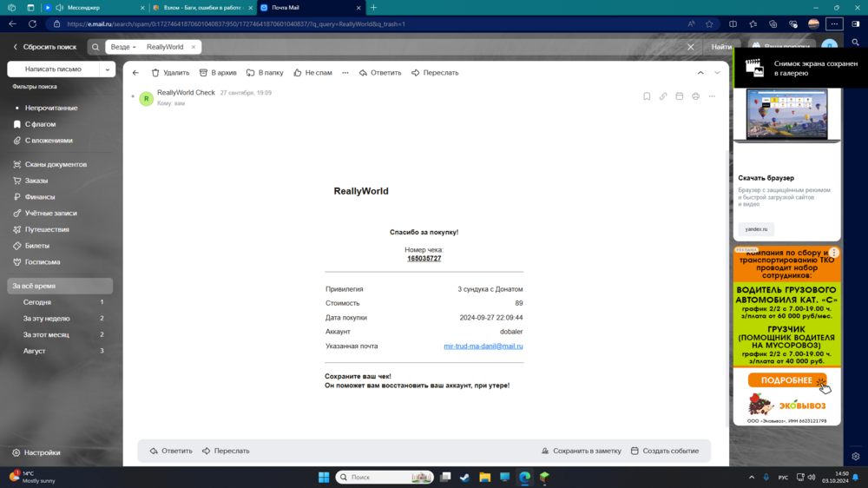Go to previous message up chevron
Screen dimensions: 868x488
[x=700, y=73]
